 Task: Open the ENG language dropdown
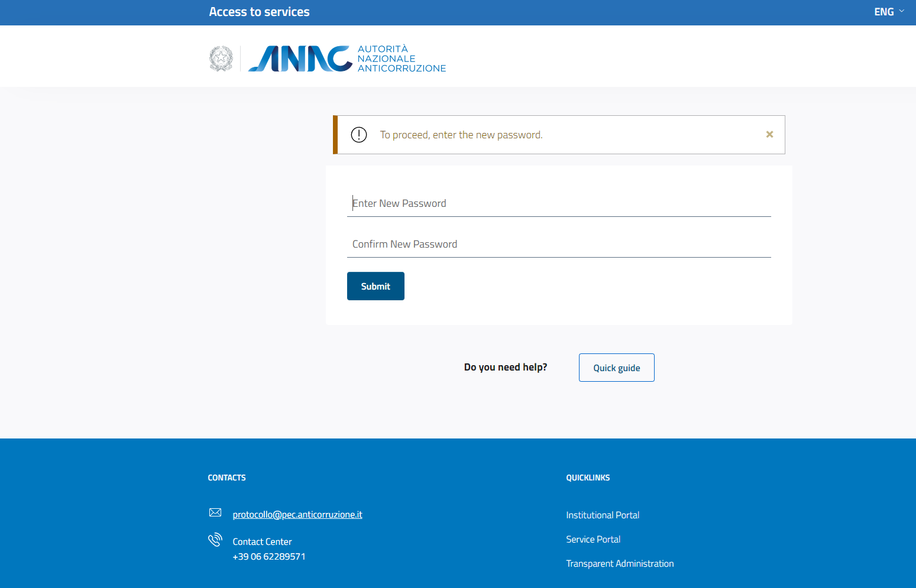(888, 12)
